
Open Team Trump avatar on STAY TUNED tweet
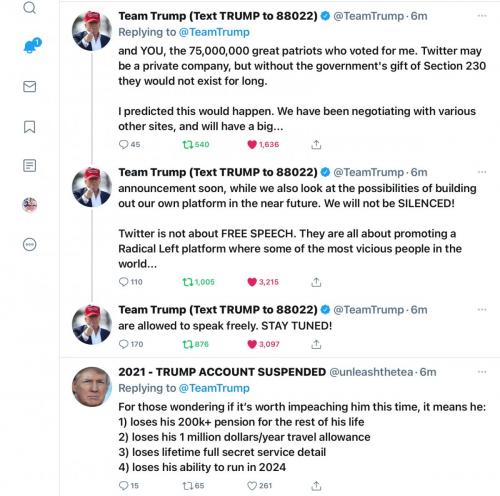tap(92, 324)
